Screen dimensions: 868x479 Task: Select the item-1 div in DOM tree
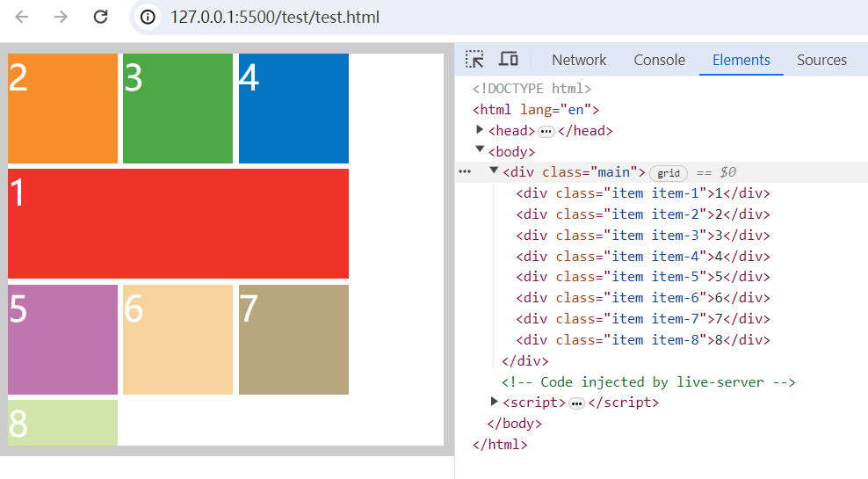click(x=643, y=193)
